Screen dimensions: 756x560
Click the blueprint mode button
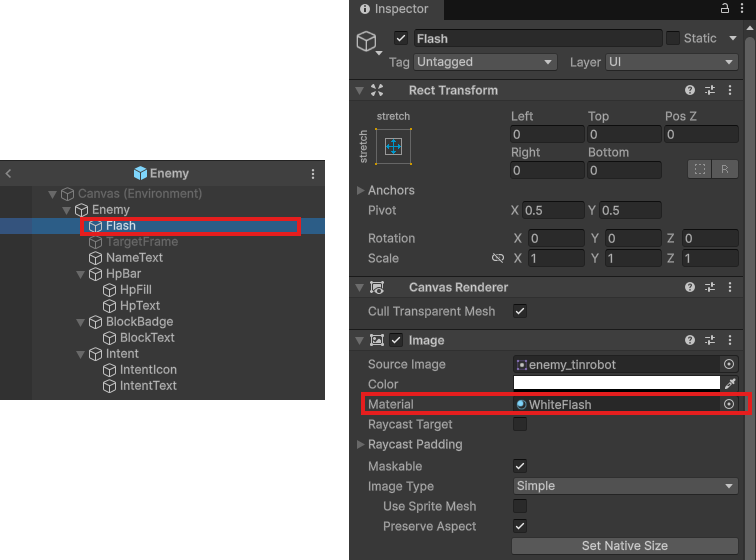[700, 169]
